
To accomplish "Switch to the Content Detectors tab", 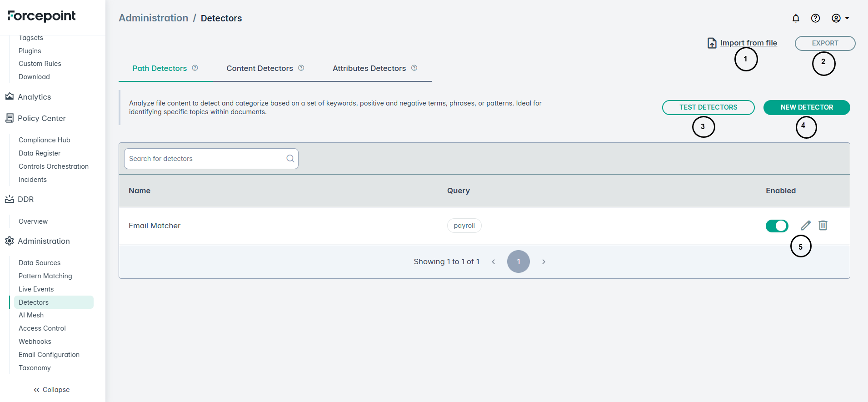I will (259, 69).
